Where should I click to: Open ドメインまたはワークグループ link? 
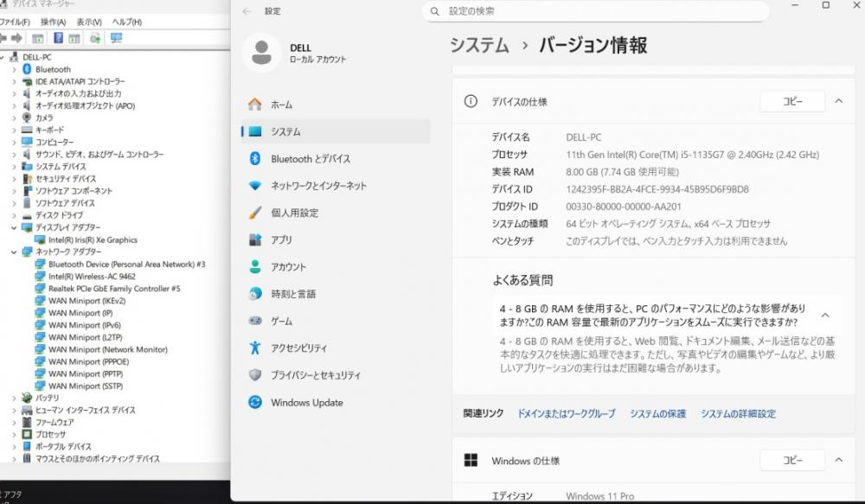pos(566,413)
